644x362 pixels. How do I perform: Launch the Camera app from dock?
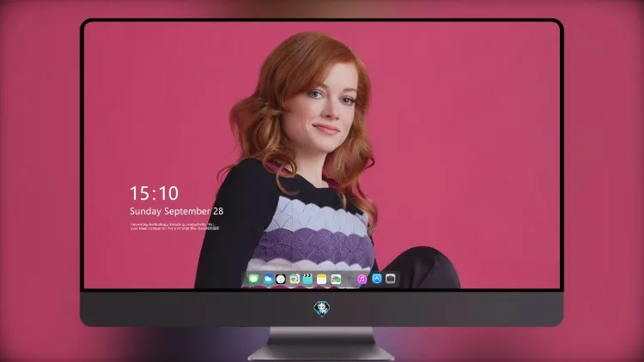click(391, 279)
